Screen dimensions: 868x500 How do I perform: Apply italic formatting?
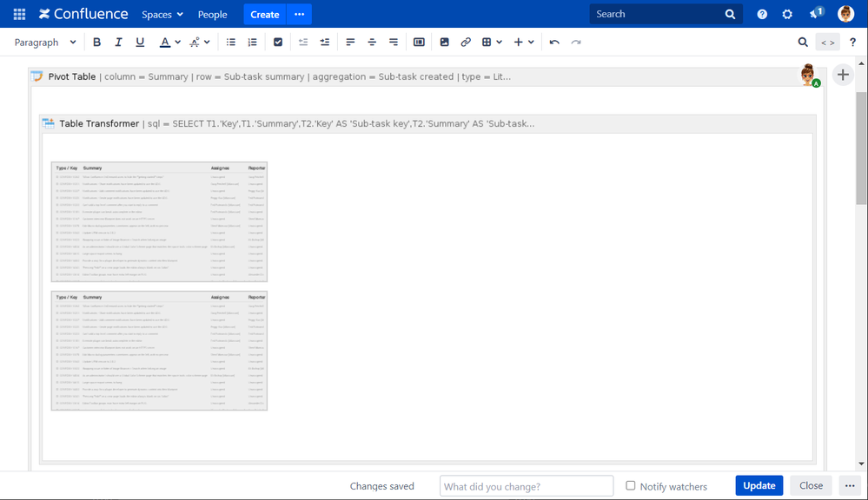coord(118,42)
